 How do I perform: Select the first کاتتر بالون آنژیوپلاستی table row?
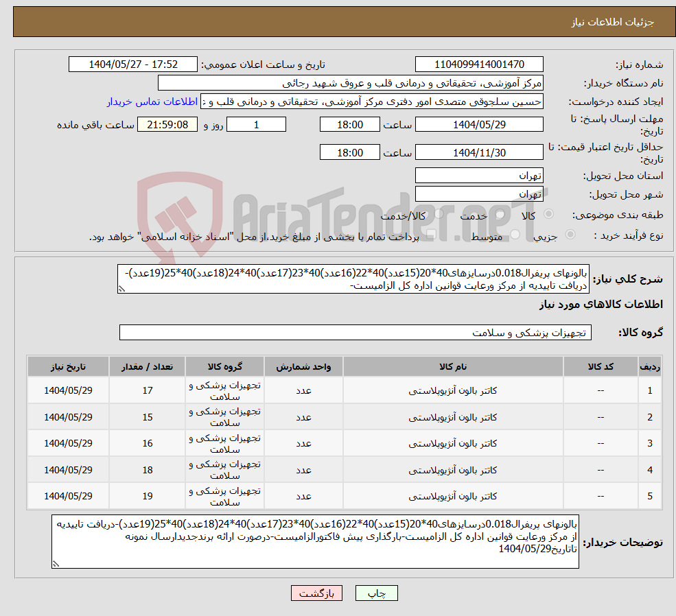coord(338,390)
